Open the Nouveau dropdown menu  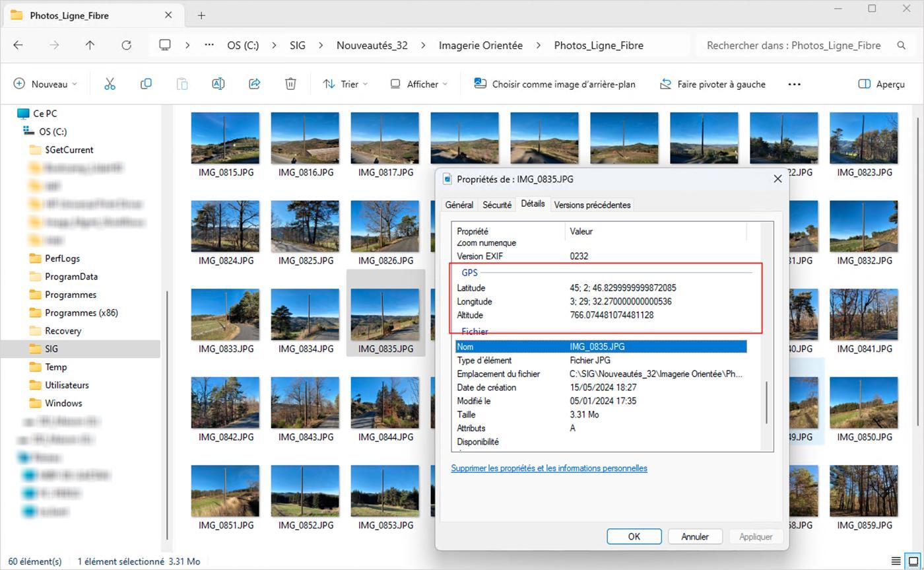click(46, 84)
